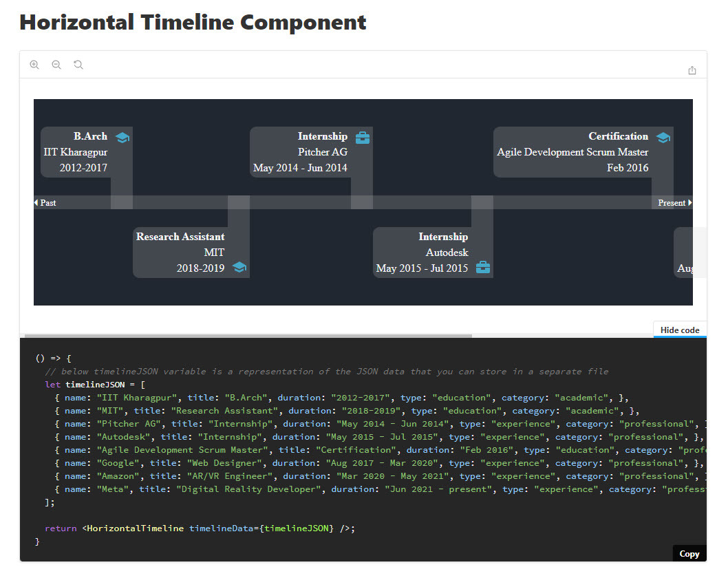Click Feb 2016 duration text
The width and height of the screenshot is (728, 567).
click(628, 168)
